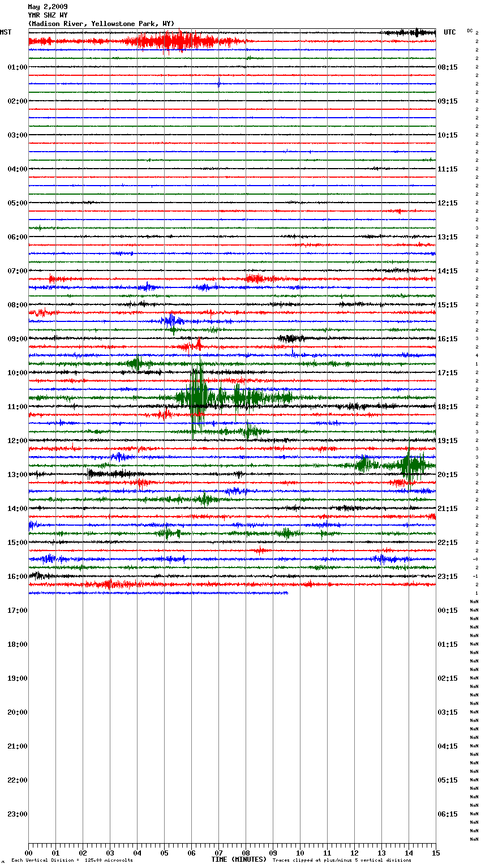Click the DC value '7' beside the 15:15 UTC row
481x868 pixels.
[x=477, y=313]
